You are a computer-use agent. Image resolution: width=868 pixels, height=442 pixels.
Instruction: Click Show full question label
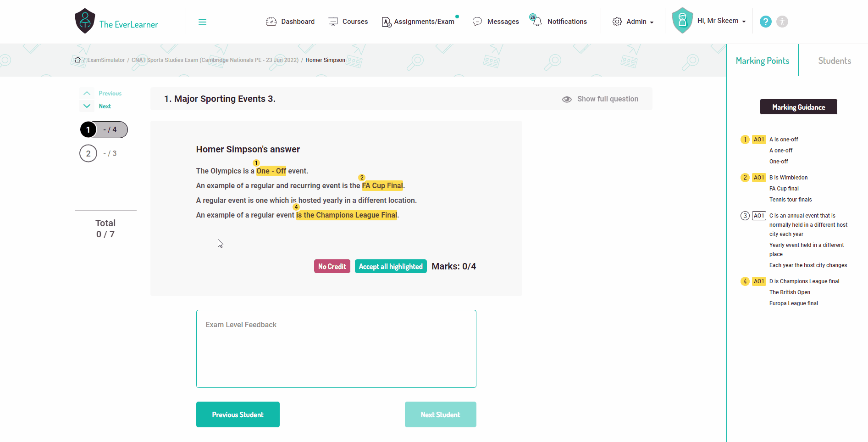608,99
